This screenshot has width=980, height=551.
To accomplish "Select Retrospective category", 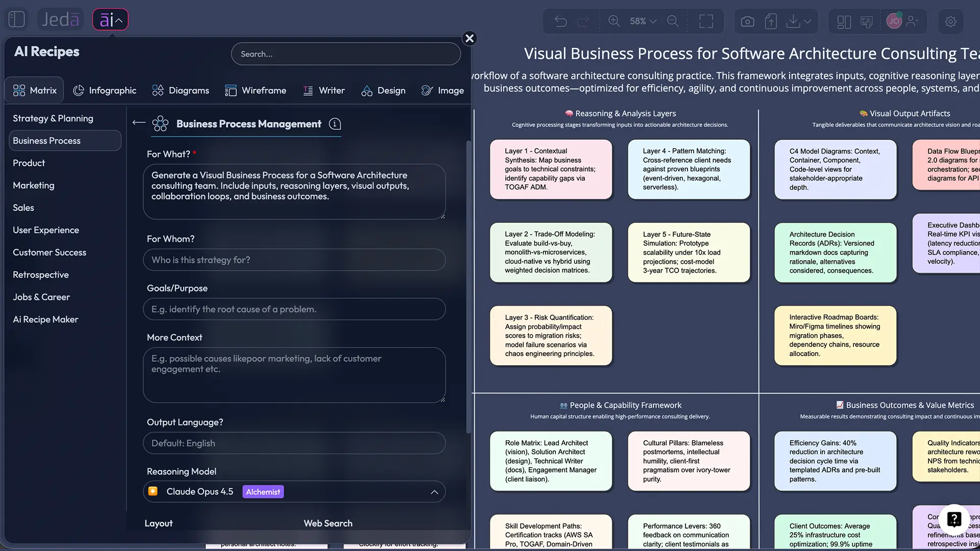I will tap(41, 275).
